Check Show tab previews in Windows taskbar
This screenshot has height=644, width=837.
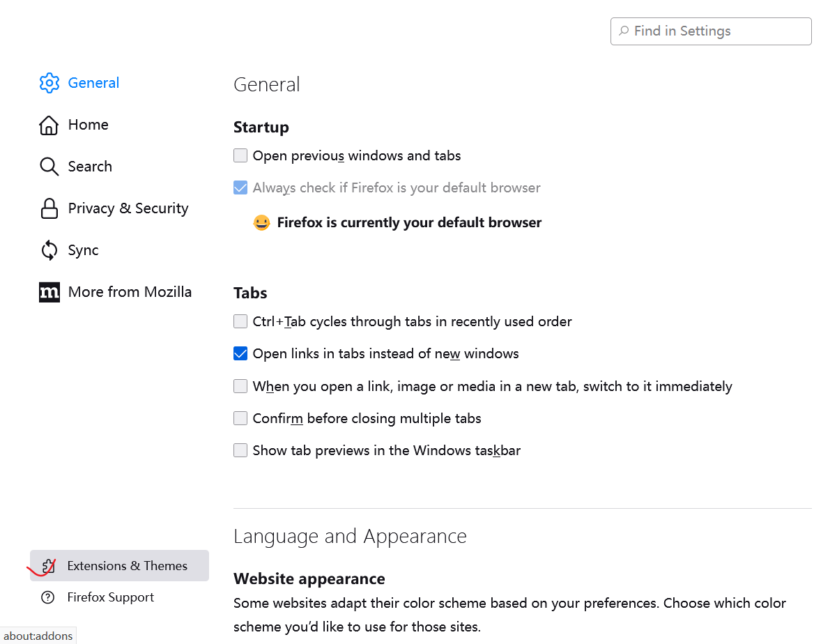click(240, 450)
